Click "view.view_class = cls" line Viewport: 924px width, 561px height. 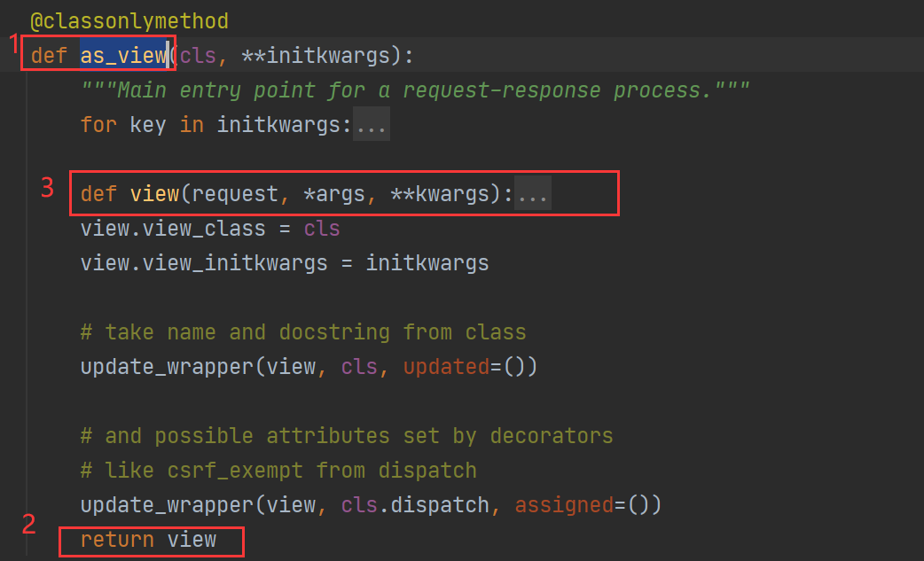point(210,229)
